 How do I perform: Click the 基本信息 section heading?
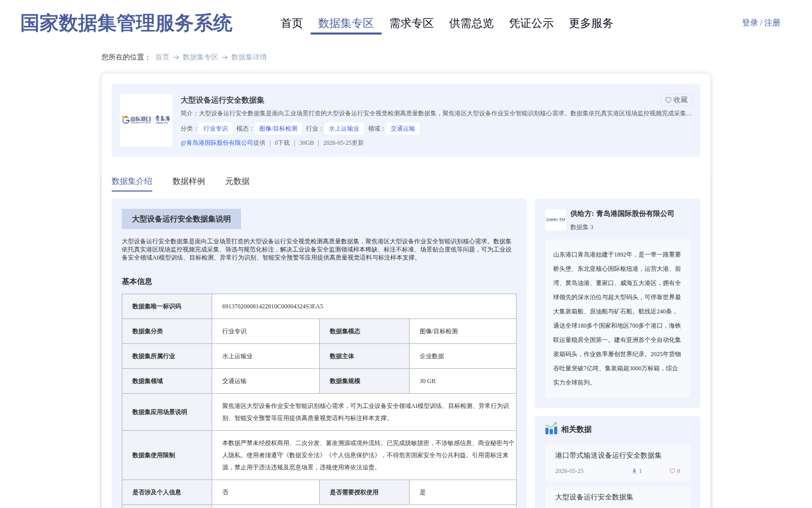coord(137,281)
